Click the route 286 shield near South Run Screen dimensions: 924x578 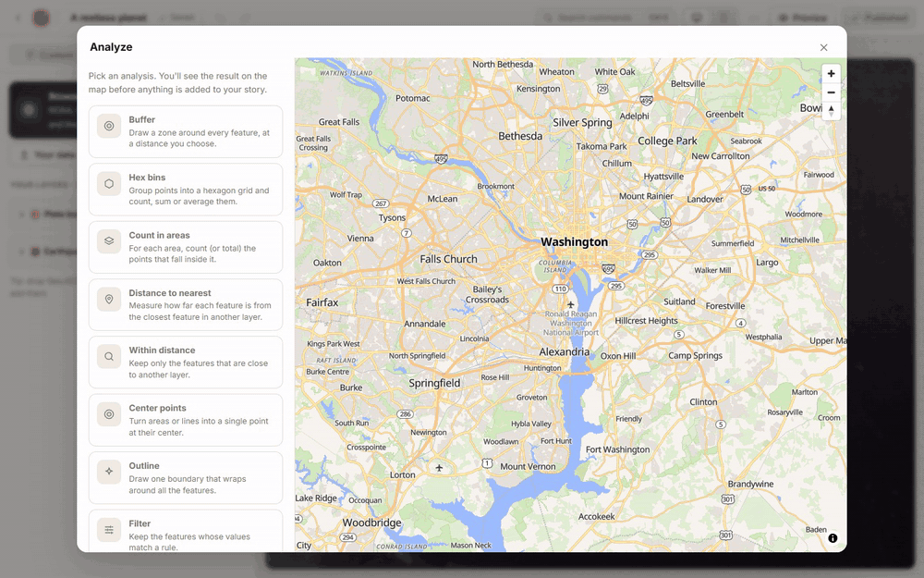pyautogui.click(x=405, y=414)
